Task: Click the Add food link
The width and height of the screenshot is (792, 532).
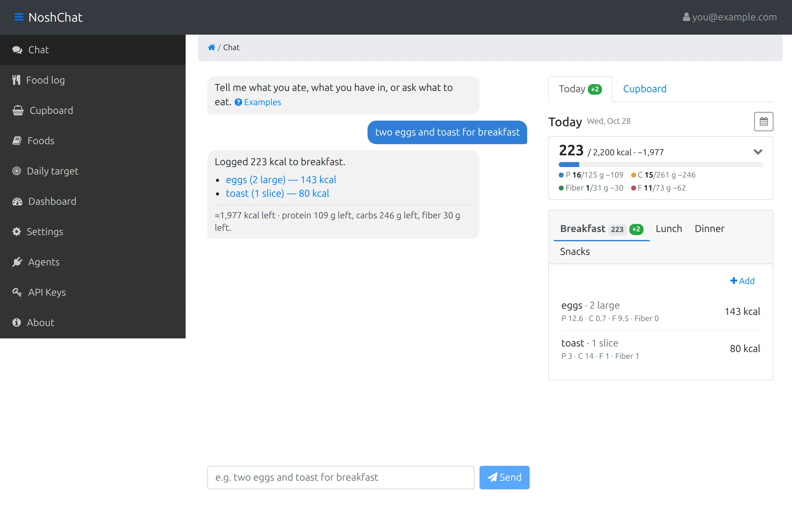Action: 742,281
